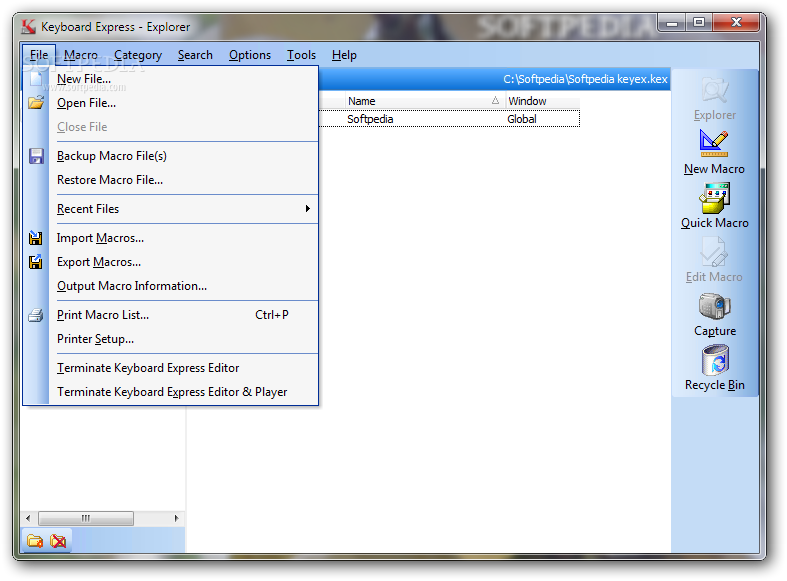
Task: Click the open folder icon beside Open File
Action: pyautogui.click(x=36, y=103)
